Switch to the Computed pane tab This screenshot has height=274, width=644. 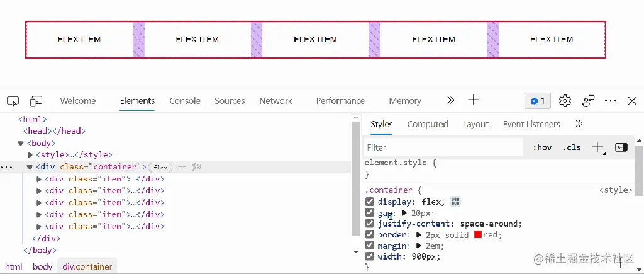click(428, 124)
